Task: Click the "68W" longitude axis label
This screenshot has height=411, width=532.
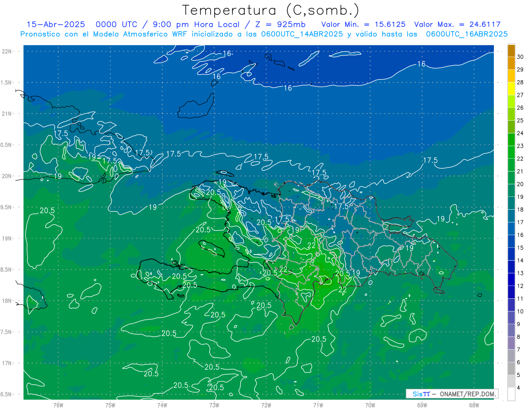Action: 474,405
